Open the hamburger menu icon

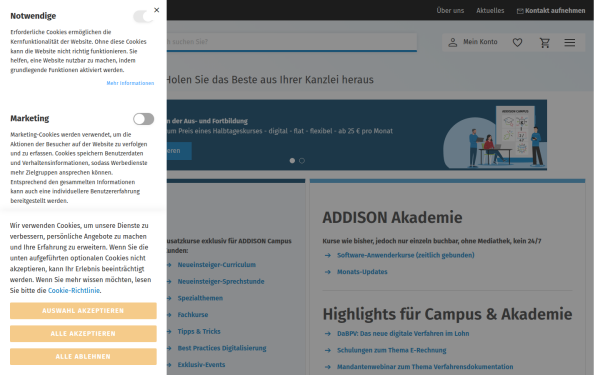pyautogui.click(x=569, y=42)
